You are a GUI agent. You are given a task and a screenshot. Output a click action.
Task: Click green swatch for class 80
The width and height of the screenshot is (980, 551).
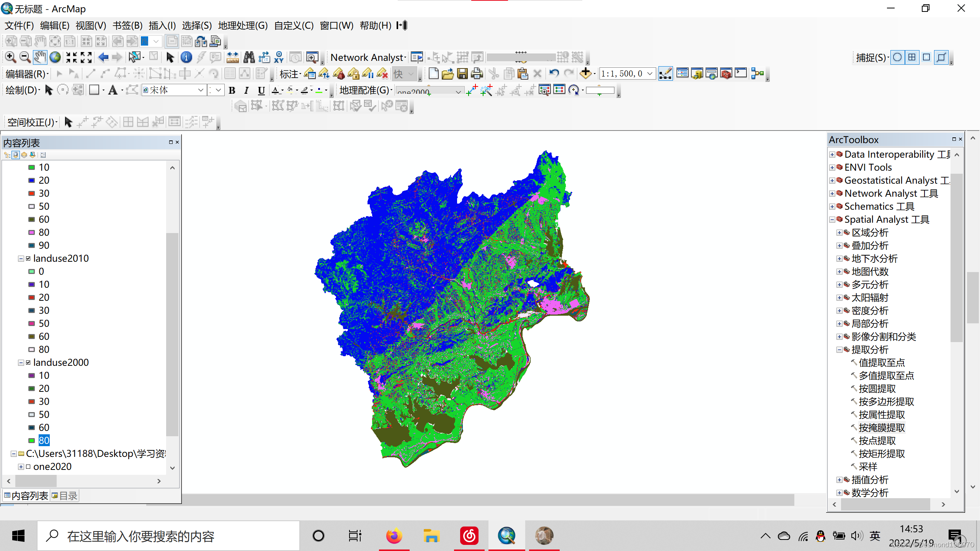(32, 441)
